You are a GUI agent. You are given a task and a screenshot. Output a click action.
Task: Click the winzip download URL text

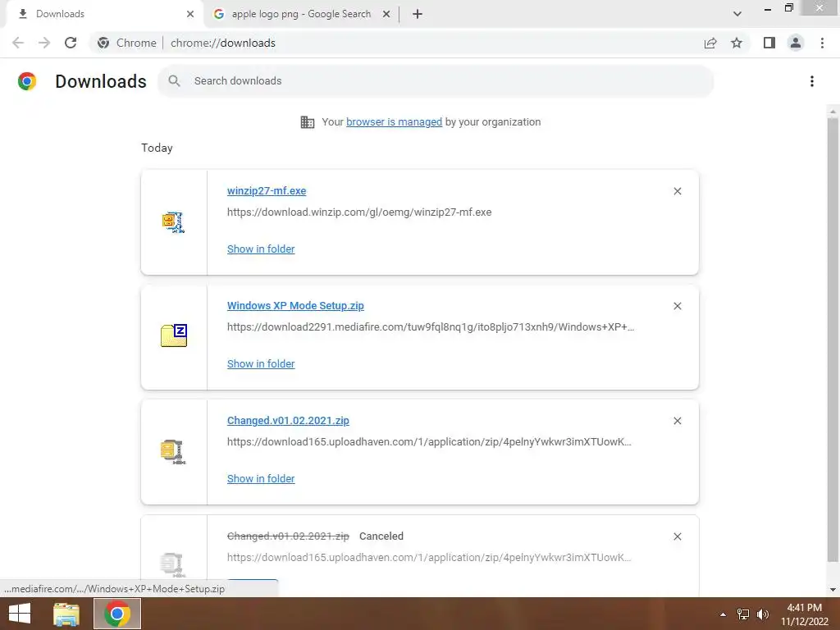(359, 212)
